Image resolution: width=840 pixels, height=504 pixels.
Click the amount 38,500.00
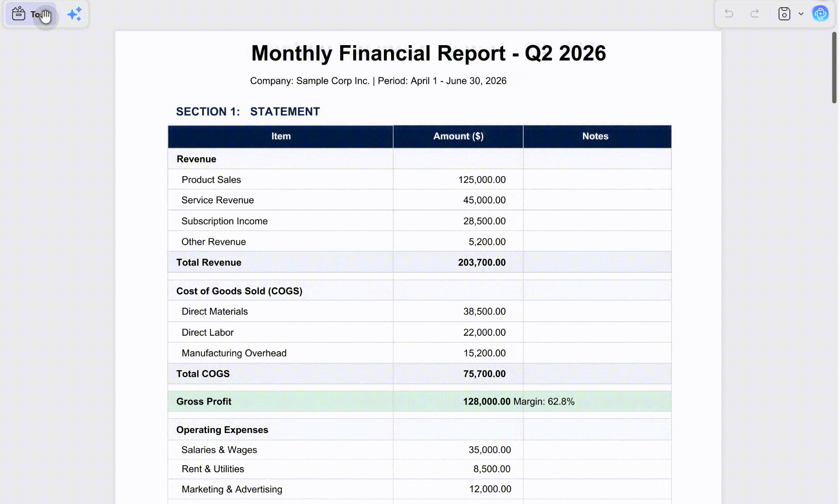pos(484,312)
